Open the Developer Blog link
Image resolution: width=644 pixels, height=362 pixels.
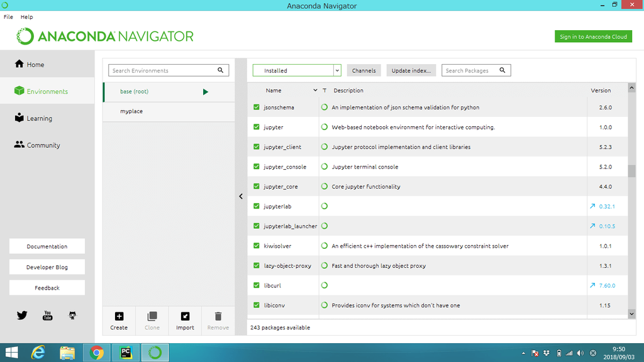pos(47,266)
